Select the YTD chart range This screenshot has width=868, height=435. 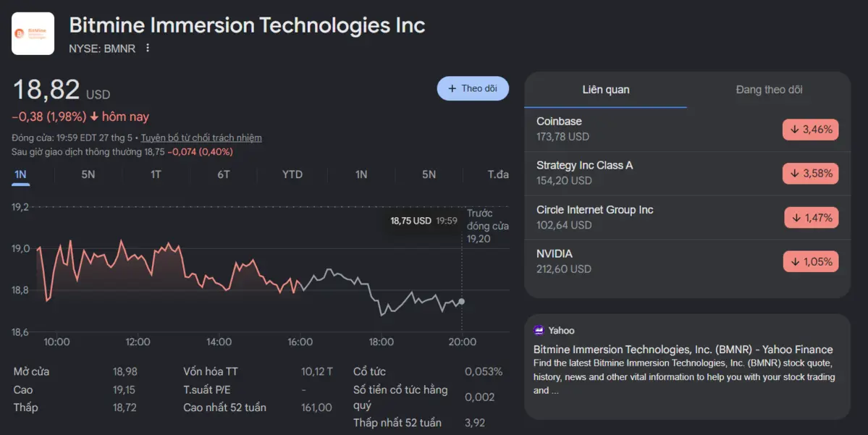pyautogui.click(x=292, y=174)
